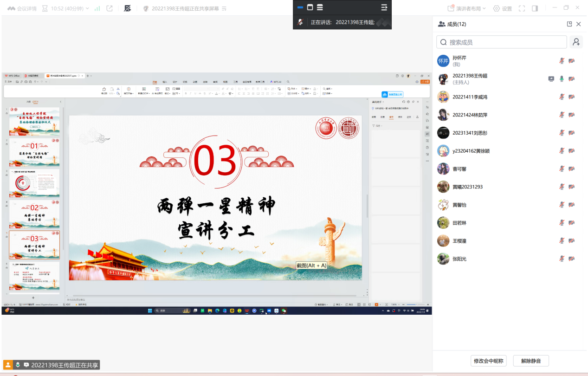Toggle the side panel display icon

click(x=535, y=8)
